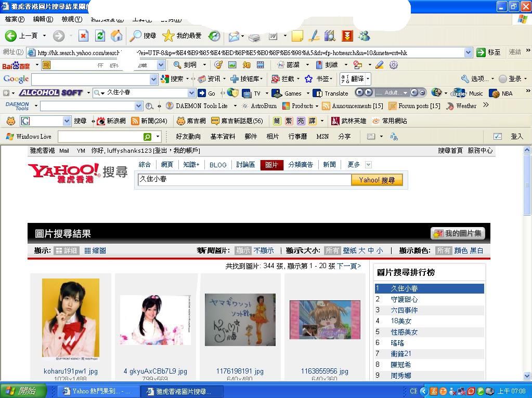Click Alcohol Soft logo in toolbar
The image size is (532, 398).
(51, 92)
